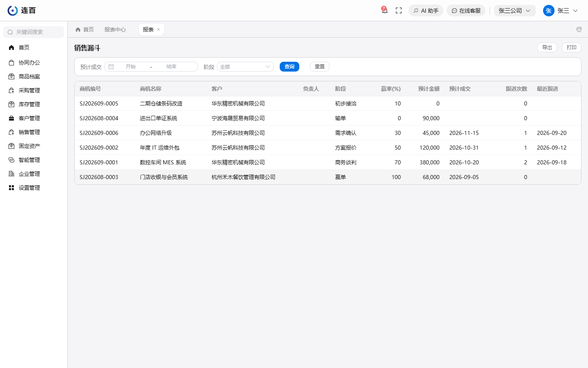
Task: Click 进出口单证系统 opportunity name
Action: pyautogui.click(x=158, y=118)
